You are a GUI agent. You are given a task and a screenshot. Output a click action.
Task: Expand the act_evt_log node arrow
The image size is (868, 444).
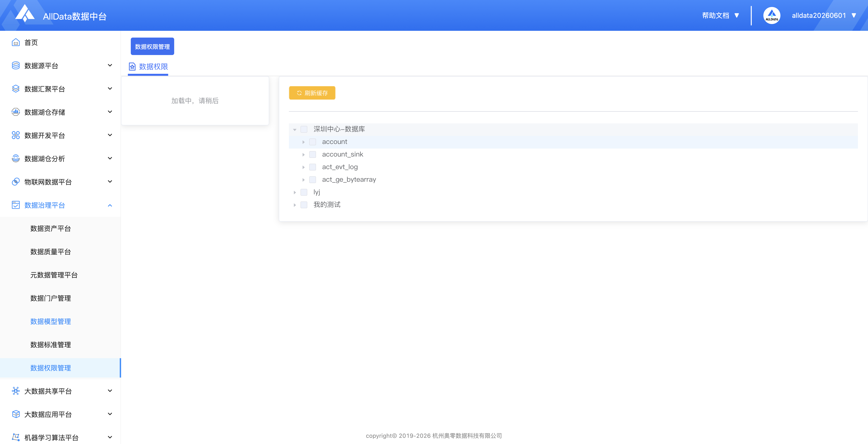304,167
